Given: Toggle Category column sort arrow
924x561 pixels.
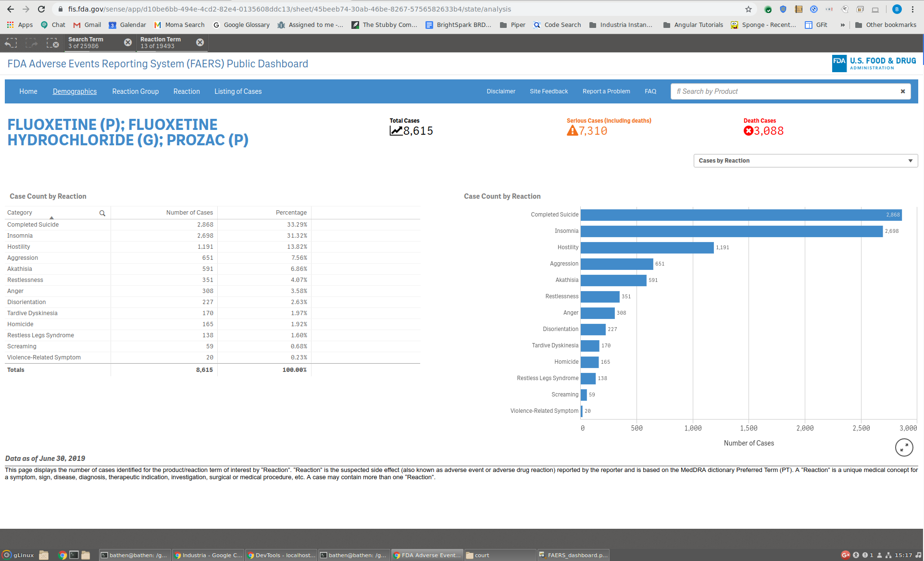Looking at the screenshot, I should click(51, 217).
